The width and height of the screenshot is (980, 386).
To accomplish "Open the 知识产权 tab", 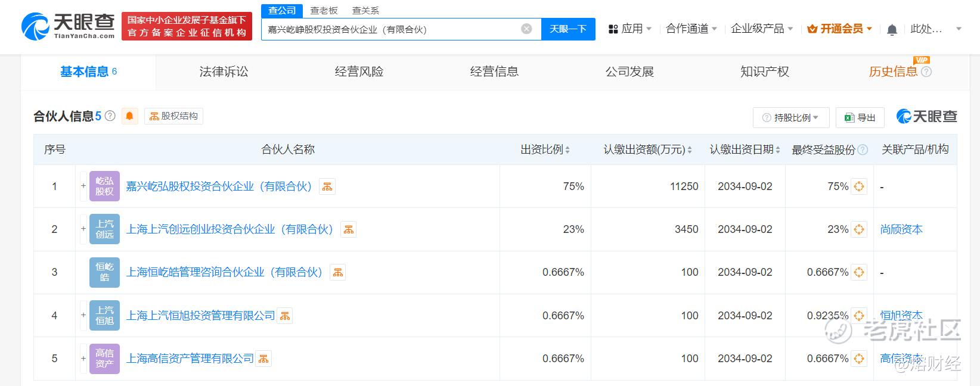I will coord(764,72).
